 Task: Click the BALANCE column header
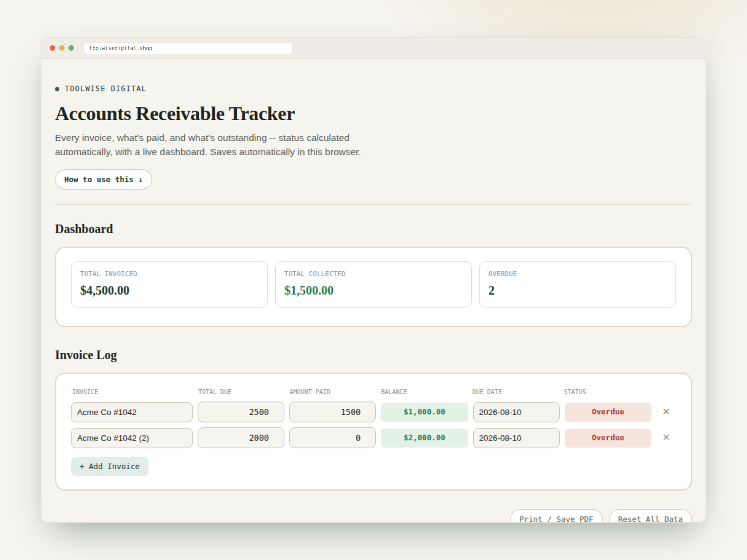coord(394,392)
